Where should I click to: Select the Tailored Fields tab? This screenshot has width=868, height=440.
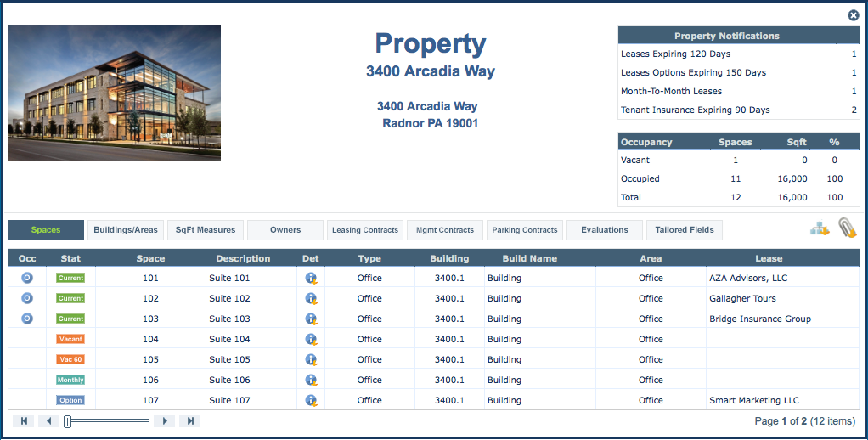[x=684, y=230]
